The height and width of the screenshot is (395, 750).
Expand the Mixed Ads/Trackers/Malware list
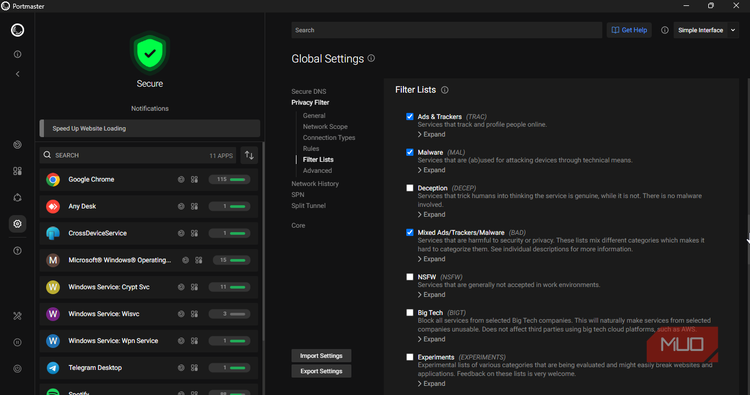point(431,259)
